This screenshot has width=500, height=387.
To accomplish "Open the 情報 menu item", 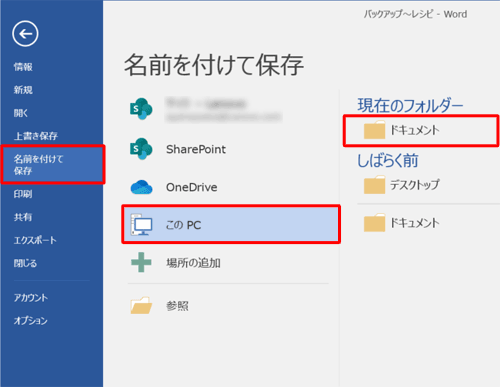I will point(23,67).
